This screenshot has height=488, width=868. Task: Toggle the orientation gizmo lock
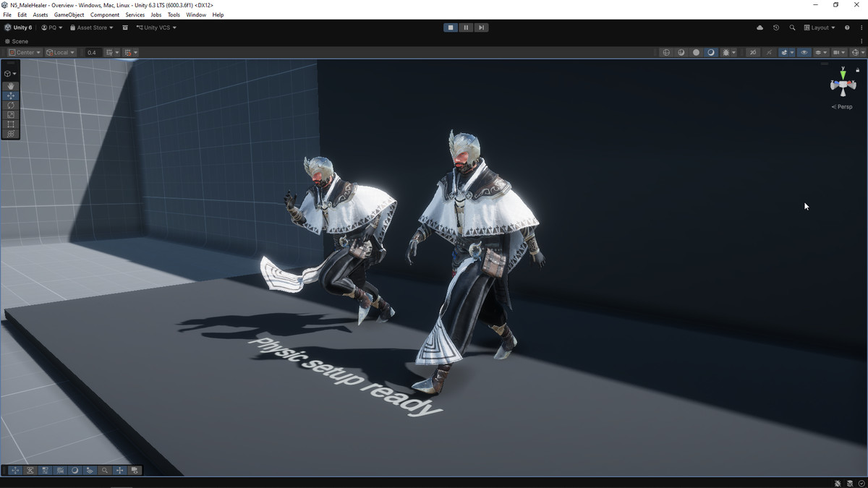click(858, 70)
